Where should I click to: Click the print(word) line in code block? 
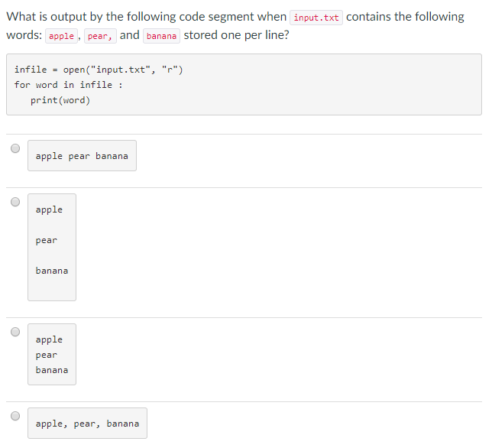60,100
